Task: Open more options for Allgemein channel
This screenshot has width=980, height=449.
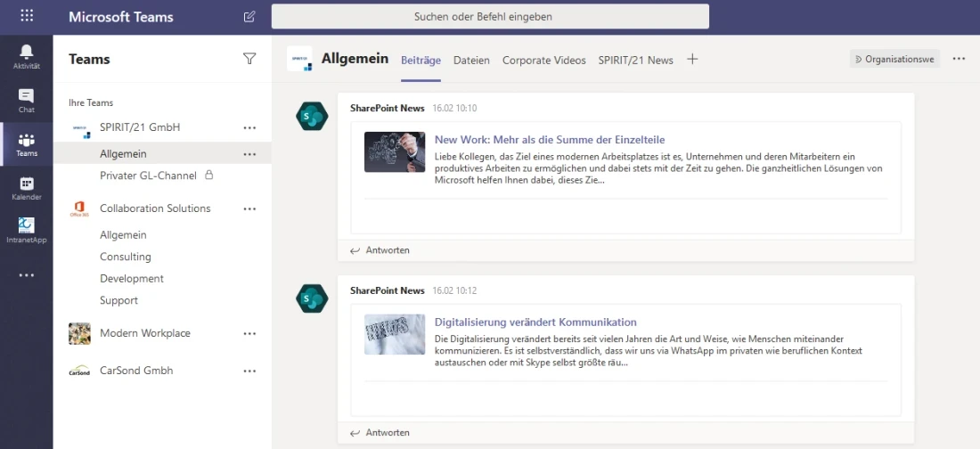Action: click(x=249, y=154)
